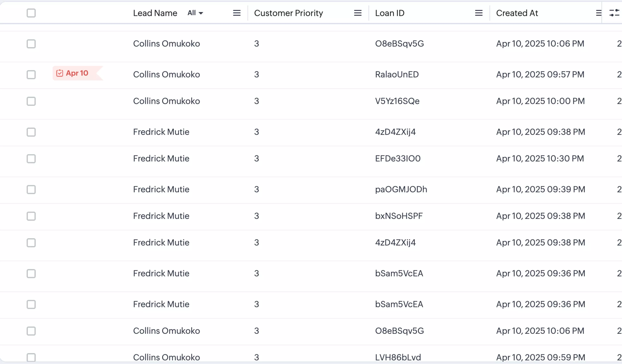
Task: Check the row with Loan ID RalaoUnED
Action: (31, 74)
